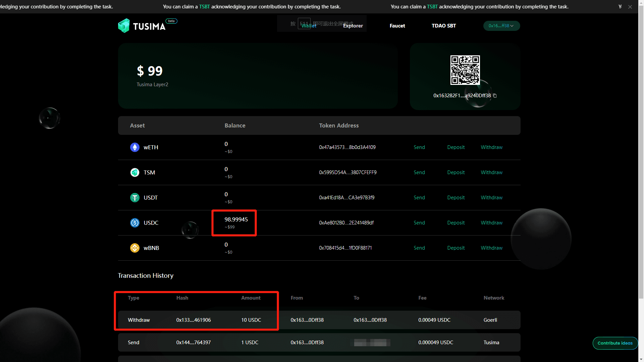644x362 pixels.
Task: Deposit wBNB
Action: 456,248
